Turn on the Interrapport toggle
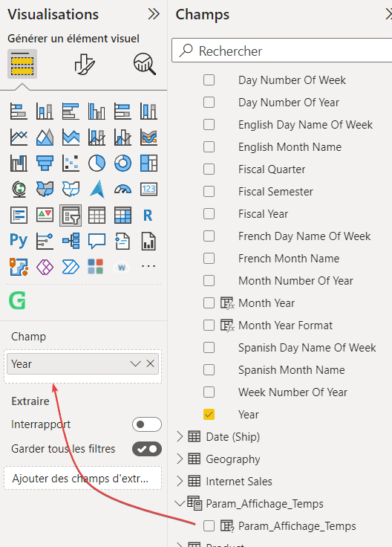The width and height of the screenshot is (392, 547). 147,424
